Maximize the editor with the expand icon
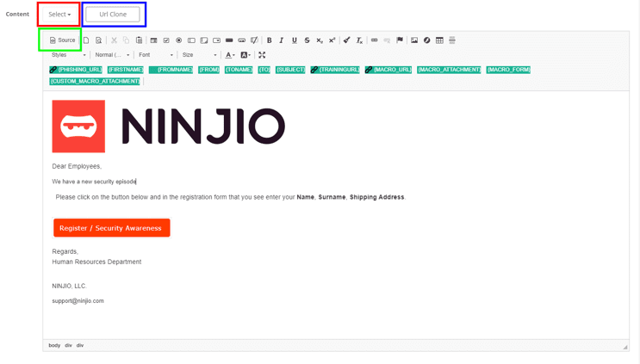Viewport: 640px width, 364px height. pyautogui.click(x=262, y=54)
